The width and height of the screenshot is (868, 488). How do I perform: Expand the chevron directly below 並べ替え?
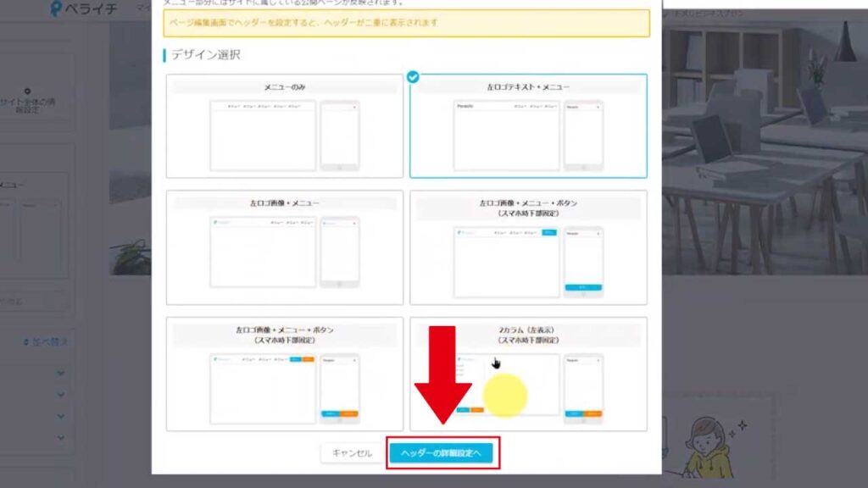pos(61,373)
